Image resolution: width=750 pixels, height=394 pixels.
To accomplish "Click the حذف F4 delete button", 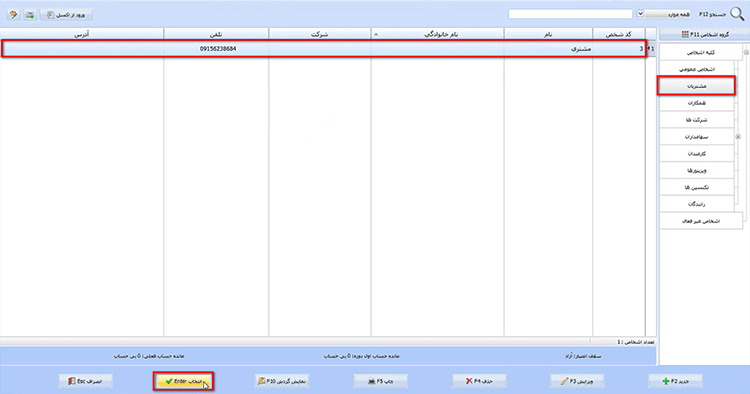I will pos(479,381).
